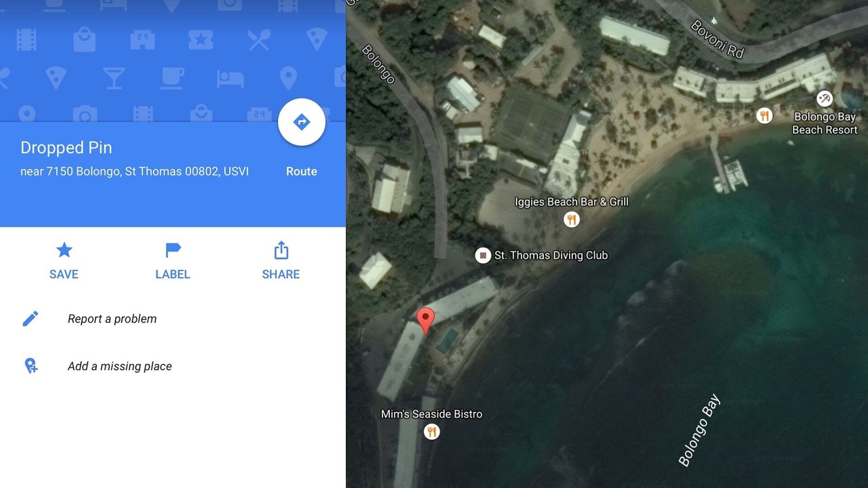Viewport: 868px width, 488px height.
Task: Tap the Route text label
Action: coord(302,171)
